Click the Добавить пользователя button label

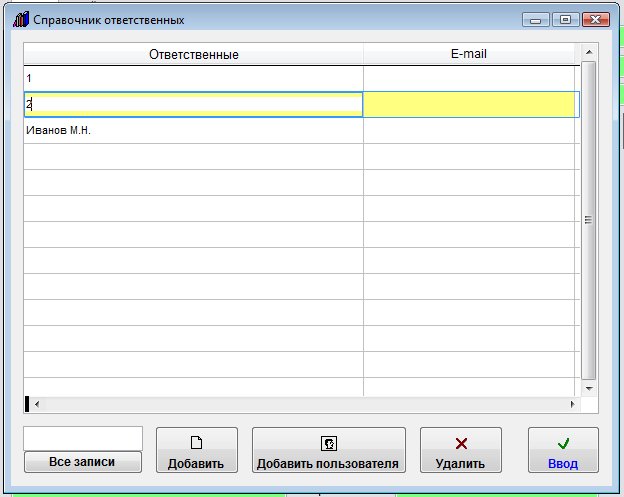point(328,464)
